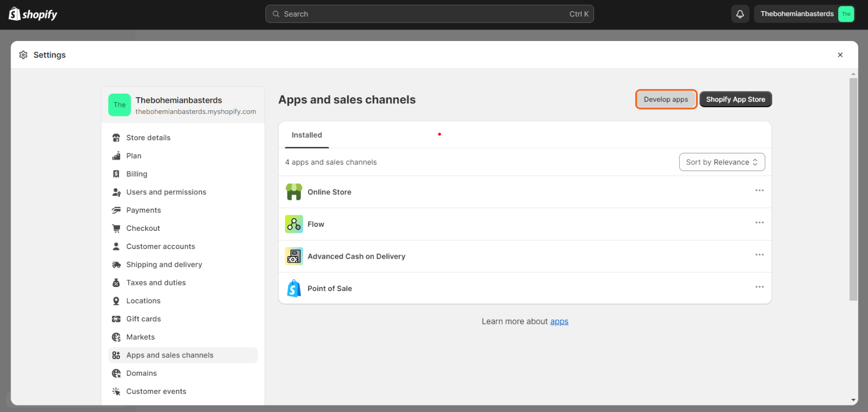Viewport: 868px width, 412px height.
Task: Open the Point of Sale name
Action: coord(330,289)
